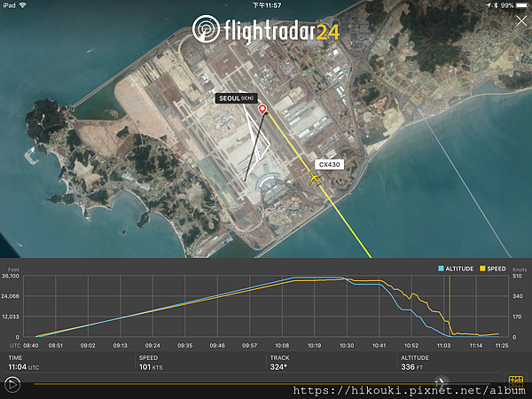The image size is (532, 399).
Task: Tap the red Seoul airport location pin
Action: (262, 110)
